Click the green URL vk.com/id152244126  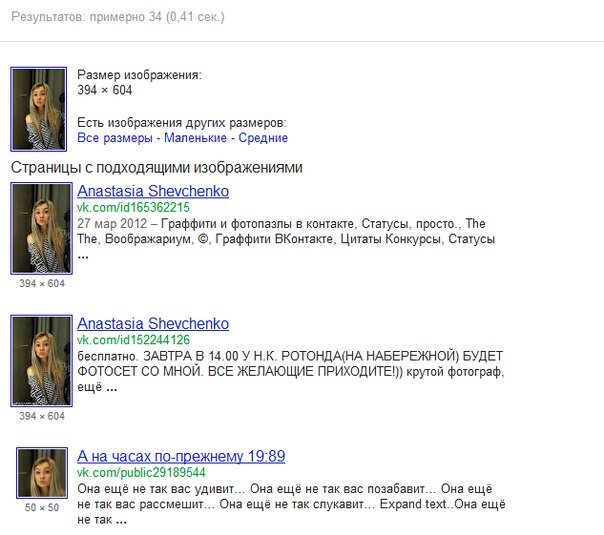click(x=133, y=340)
